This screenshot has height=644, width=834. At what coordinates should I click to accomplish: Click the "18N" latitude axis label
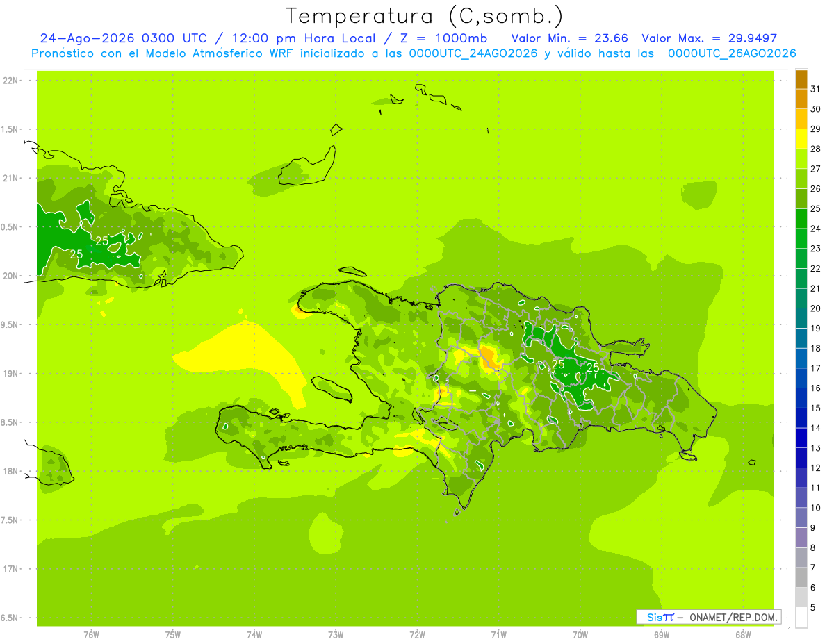coord(12,472)
